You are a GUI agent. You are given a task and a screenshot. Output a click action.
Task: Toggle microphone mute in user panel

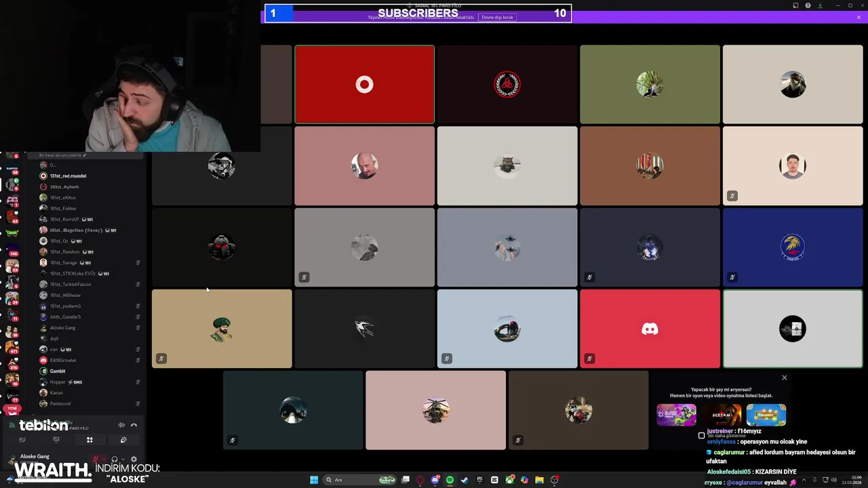[x=96, y=459]
